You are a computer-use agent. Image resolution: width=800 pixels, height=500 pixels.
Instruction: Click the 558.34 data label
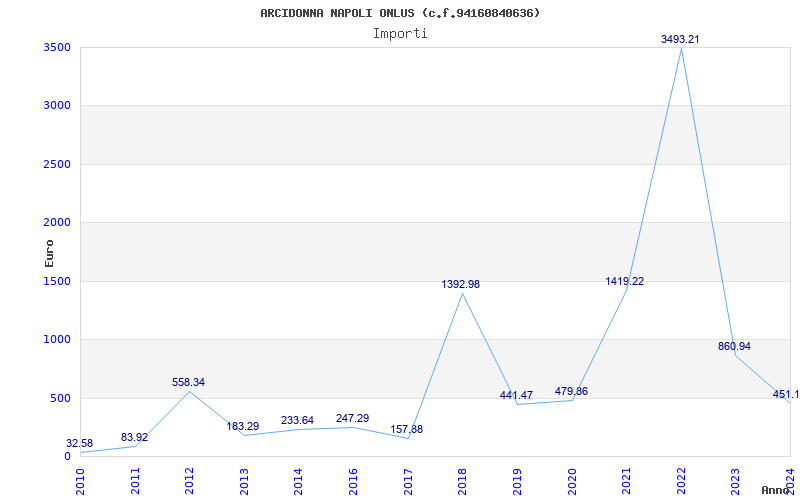coord(188,383)
